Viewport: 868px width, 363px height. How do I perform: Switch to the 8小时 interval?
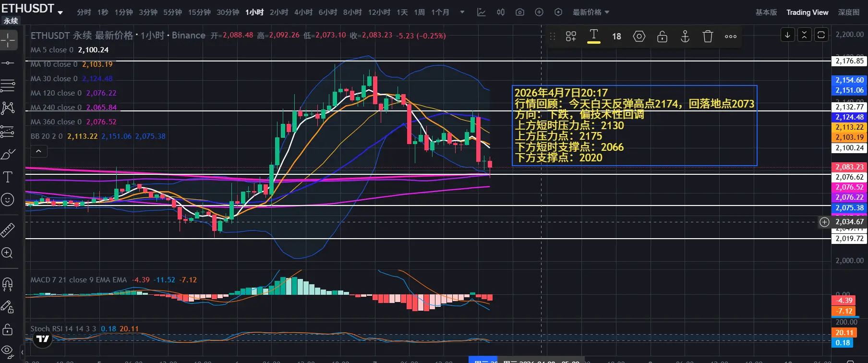click(x=352, y=12)
